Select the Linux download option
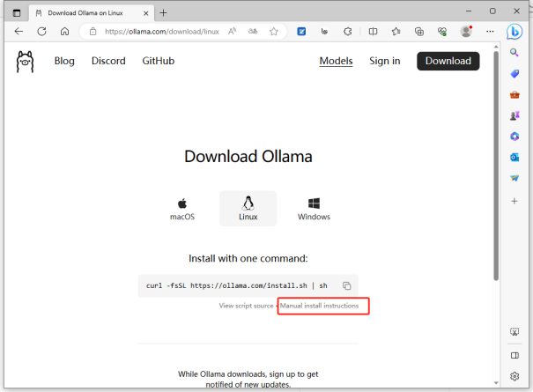This screenshot has height=392, width=533. 248,209
